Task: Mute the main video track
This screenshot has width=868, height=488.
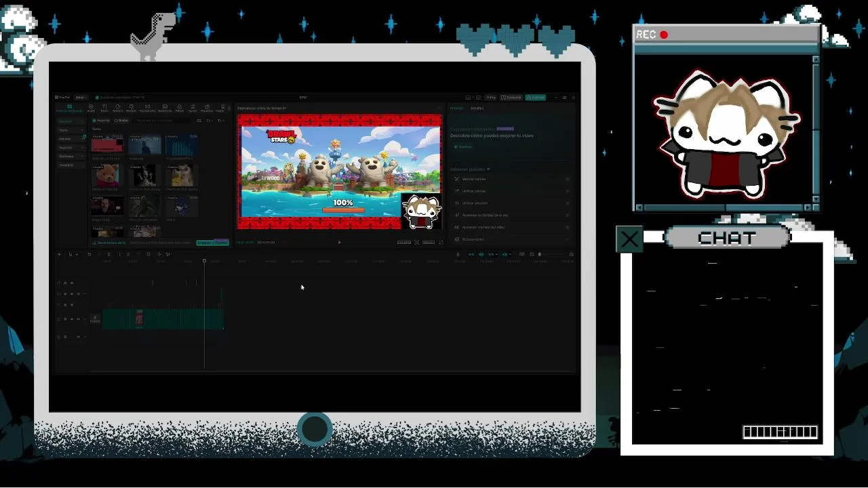Action: click(78, 319)
